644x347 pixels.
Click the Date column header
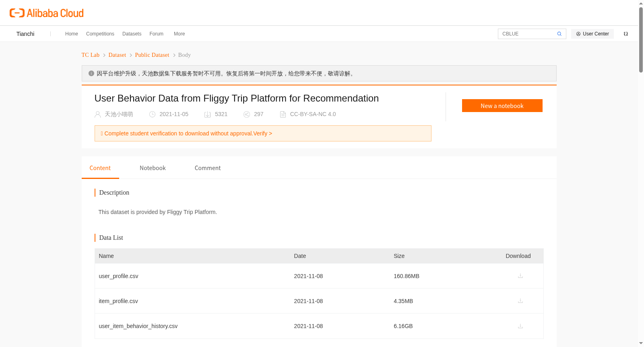[300, 256]
